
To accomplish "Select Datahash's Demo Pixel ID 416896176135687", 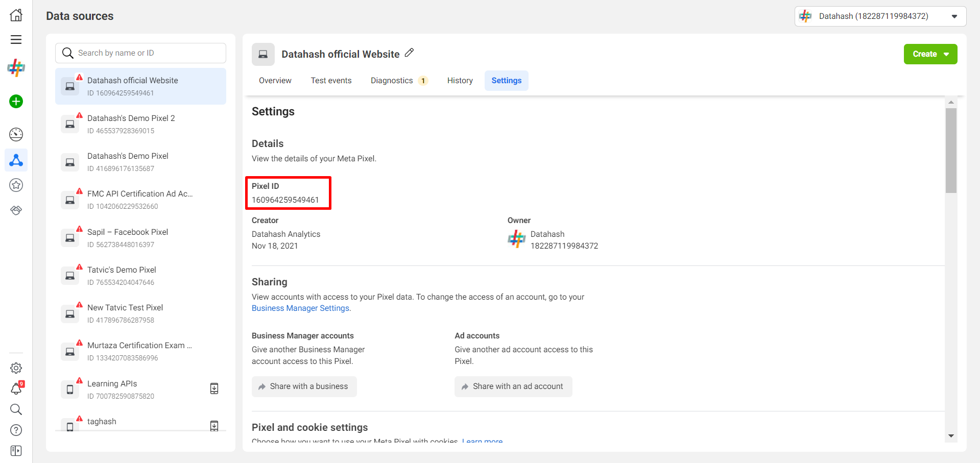I will point(140,162).
